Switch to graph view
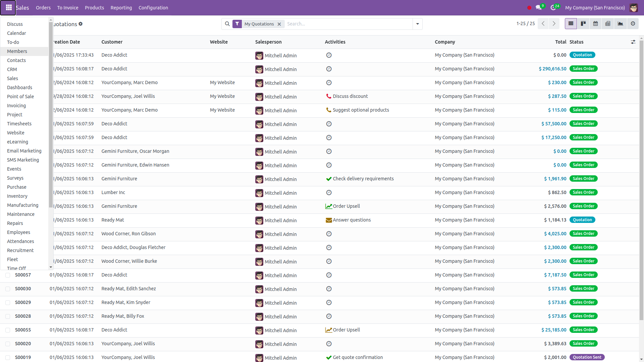The image size is (644, 362). (621, 23)
